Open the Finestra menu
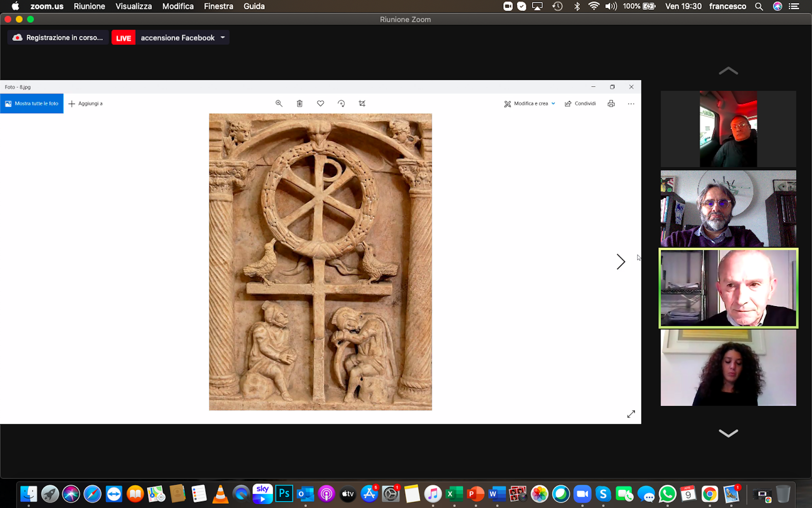Viewport: 812px width, 508px height. (219, 6)
